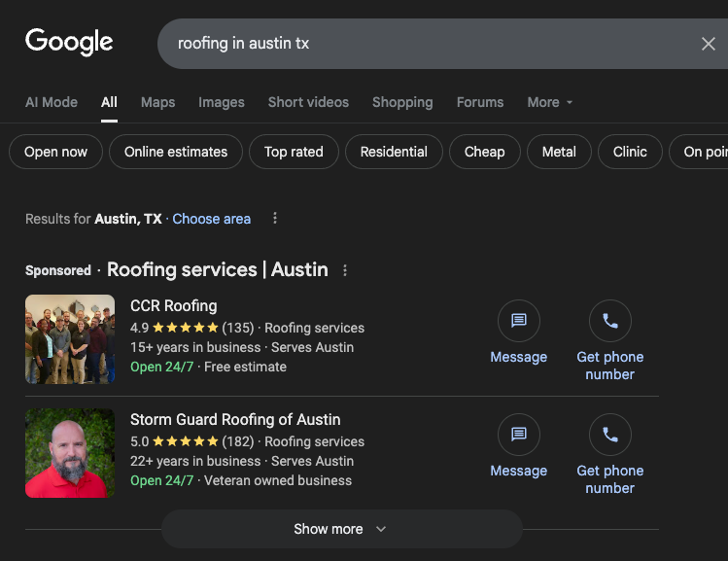This screenshot has height=561, width=728.
Task: Apply the Metal filter chip
Action: [559, 152]
